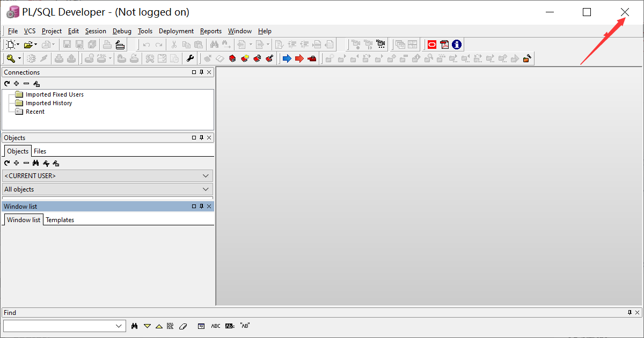
Task: Open the Deployment menu
Action: pyautogui.click(x=176, y=31)
